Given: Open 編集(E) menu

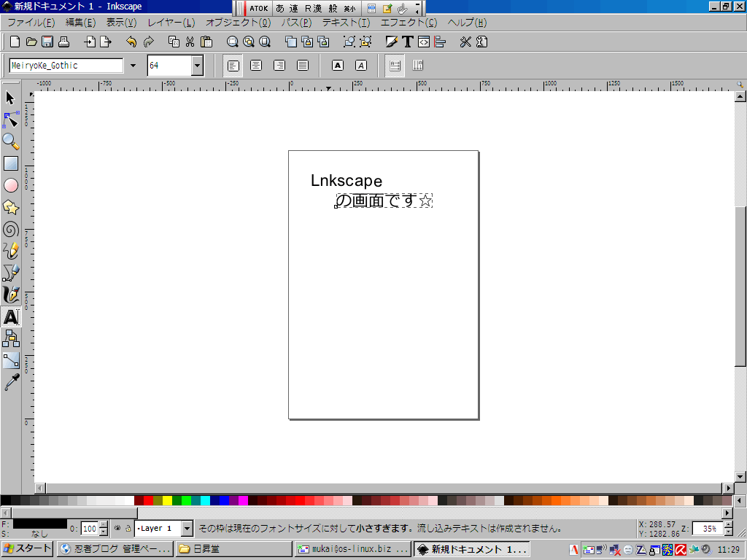Looking at the screenshot, I should point(80,23).
